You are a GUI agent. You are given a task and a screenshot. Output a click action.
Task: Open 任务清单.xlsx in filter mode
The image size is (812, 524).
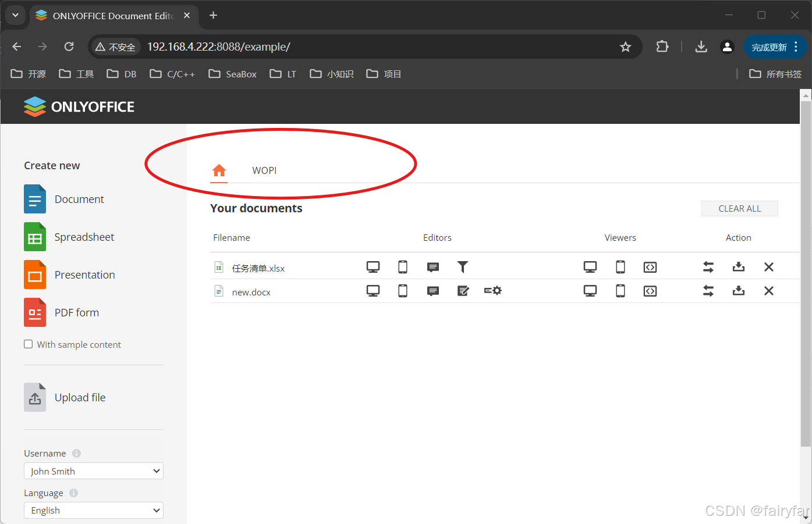click(463, 266)
